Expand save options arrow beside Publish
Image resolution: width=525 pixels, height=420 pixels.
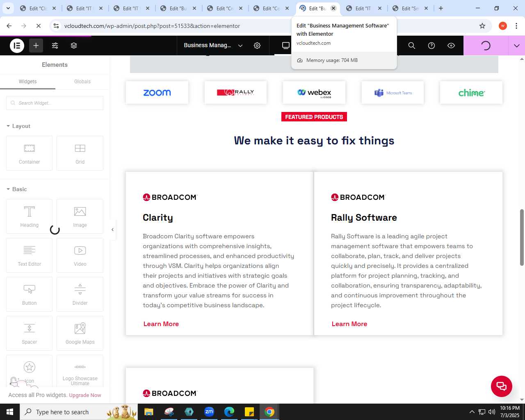516,46
